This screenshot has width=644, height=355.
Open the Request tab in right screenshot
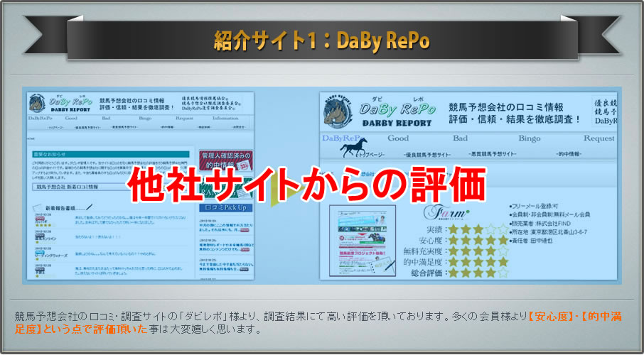click(599, 138)
